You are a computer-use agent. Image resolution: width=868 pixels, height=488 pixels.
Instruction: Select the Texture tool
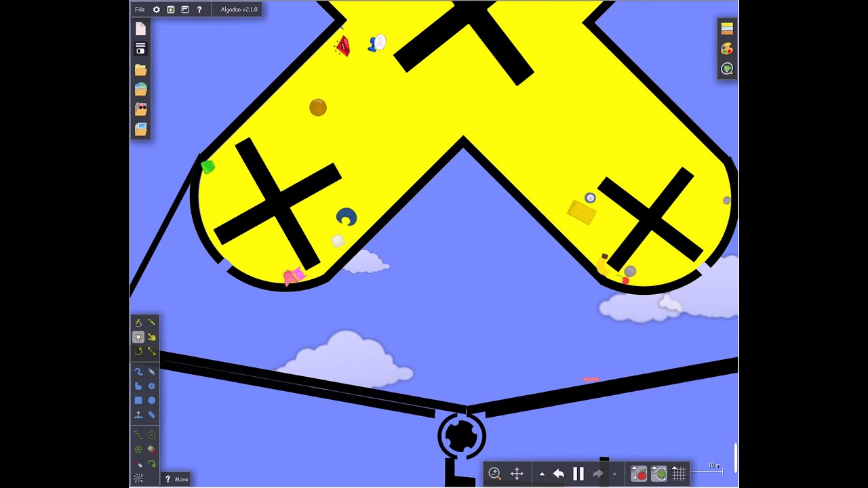point(138,478)
